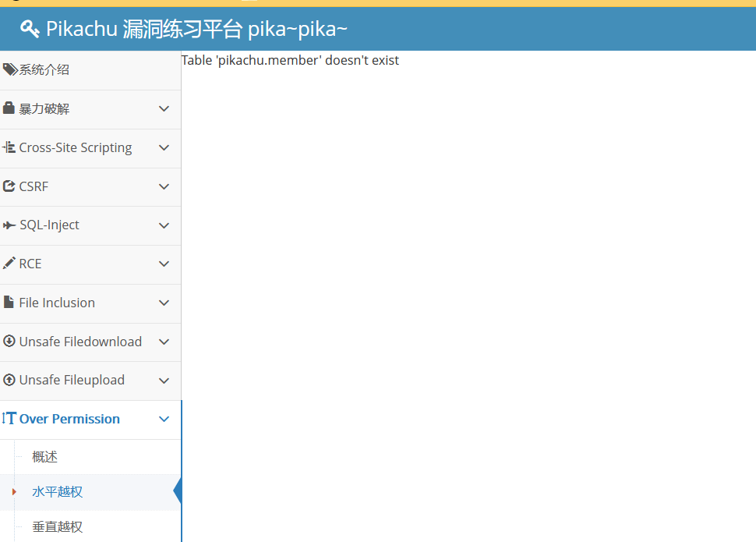Image resolution: width=756 pixels, height=542 pixels.
Task: Open the CSRF menu label
Action: point(34,187)
